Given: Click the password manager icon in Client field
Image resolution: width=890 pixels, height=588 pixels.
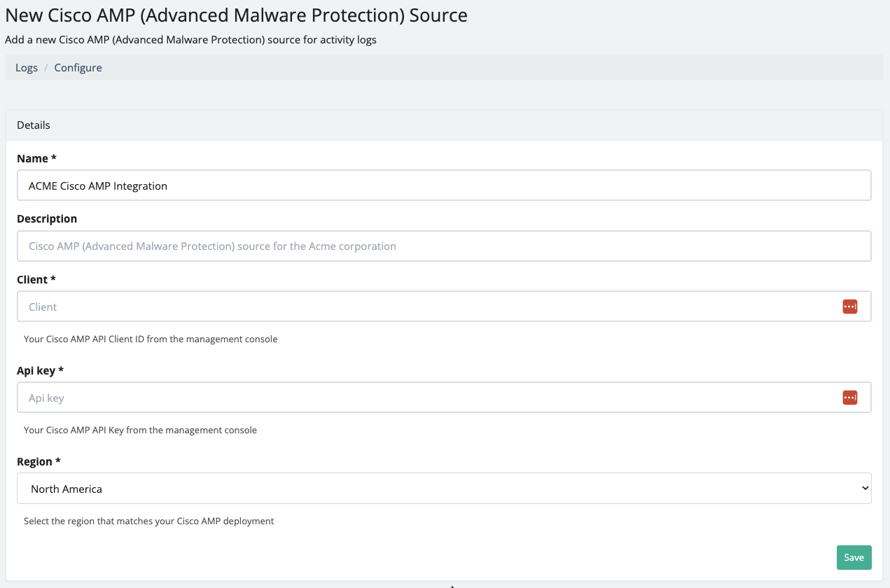Looking at the screenshot, I should pos(849,307).
